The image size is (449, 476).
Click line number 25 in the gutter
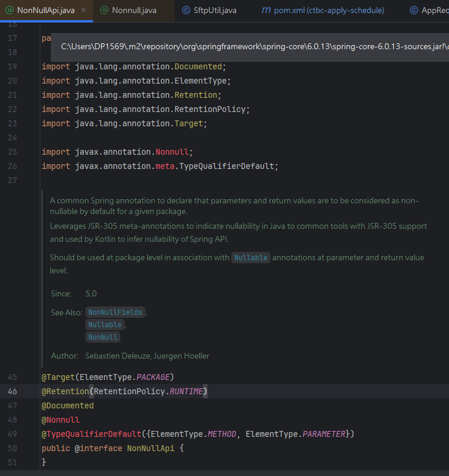[12, 152]
